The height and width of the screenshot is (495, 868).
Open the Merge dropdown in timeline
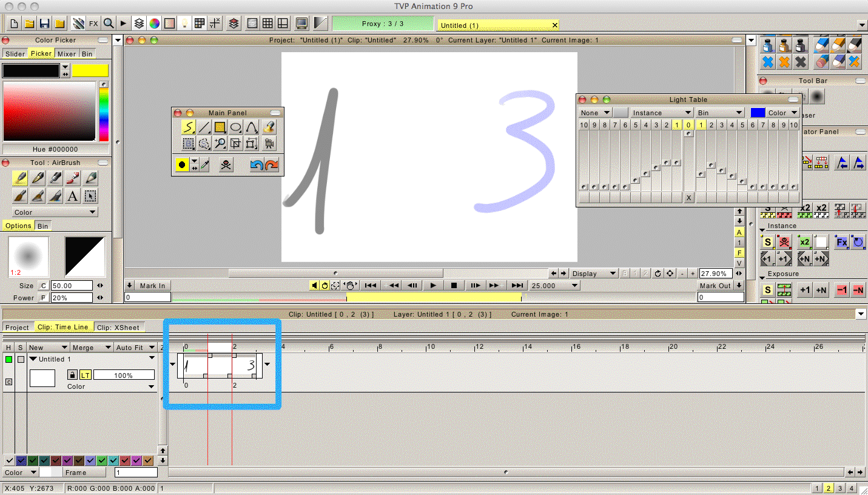tap(92, 348)
